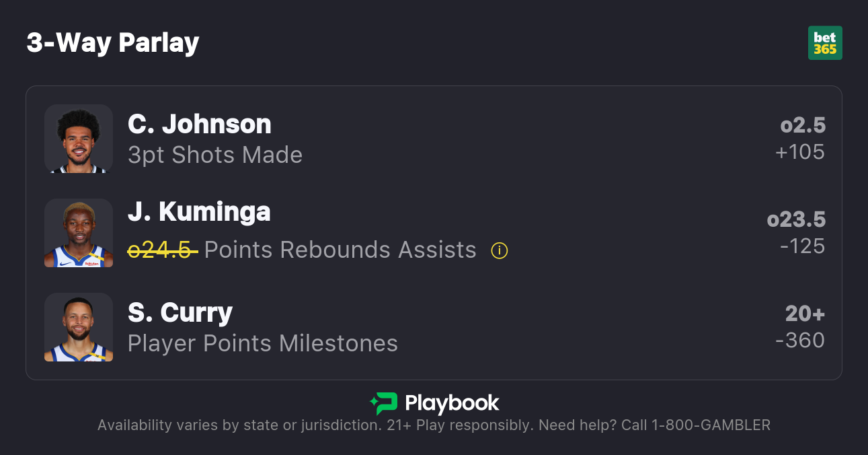Click the 20+ milestone for Curry

click(x=805, y=314)
